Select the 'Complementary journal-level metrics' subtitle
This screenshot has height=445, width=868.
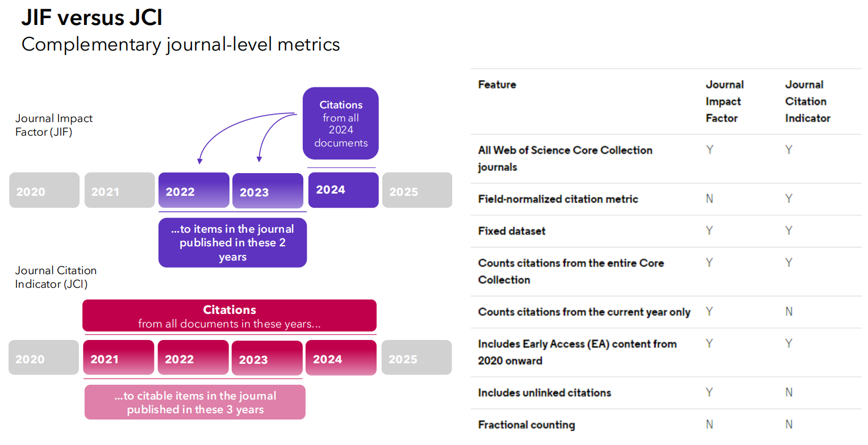pyautogui.click(x=181, y=44)
